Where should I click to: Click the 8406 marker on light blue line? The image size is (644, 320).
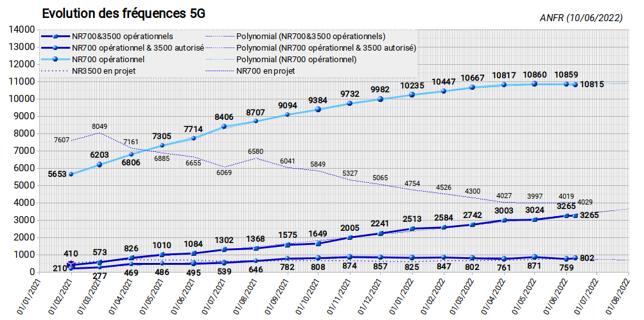[x=224, y=126]
